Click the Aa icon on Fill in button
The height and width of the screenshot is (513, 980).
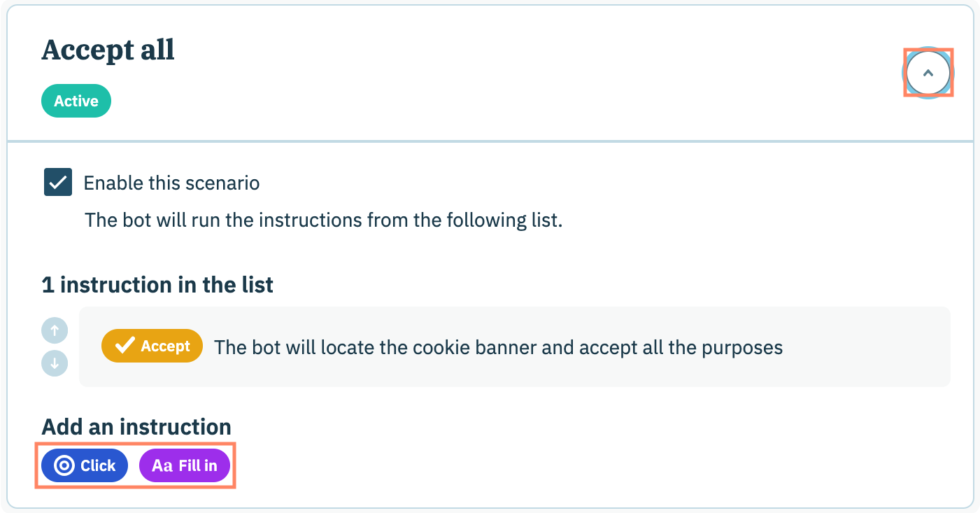pyautogui.click(x=162, y=466)
